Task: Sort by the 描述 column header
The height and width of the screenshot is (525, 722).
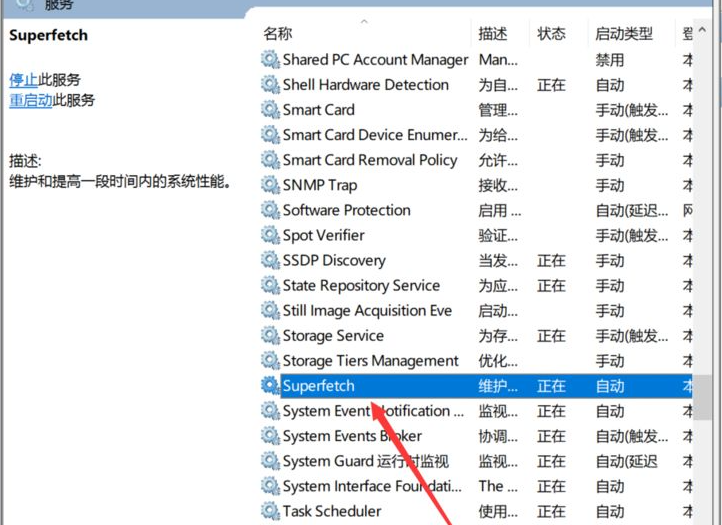Action: point(493,33)
